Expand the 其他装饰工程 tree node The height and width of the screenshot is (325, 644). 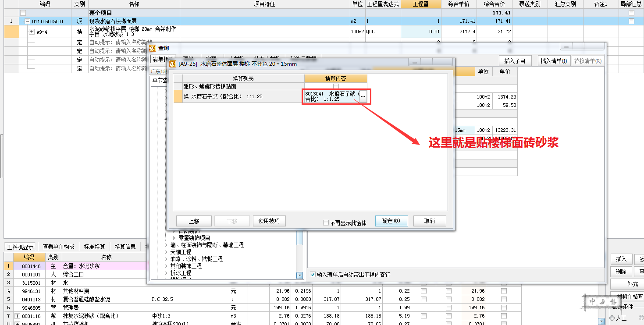166,266
